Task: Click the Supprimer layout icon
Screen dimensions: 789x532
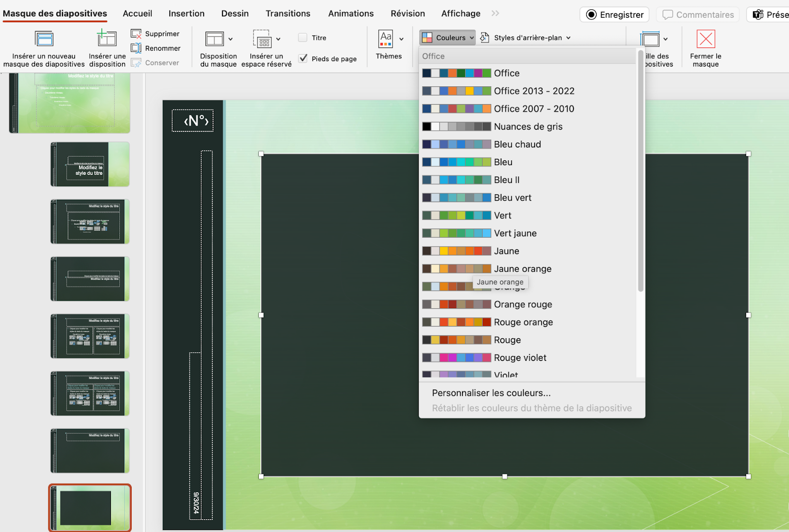Action: click(x=136, y=34)
